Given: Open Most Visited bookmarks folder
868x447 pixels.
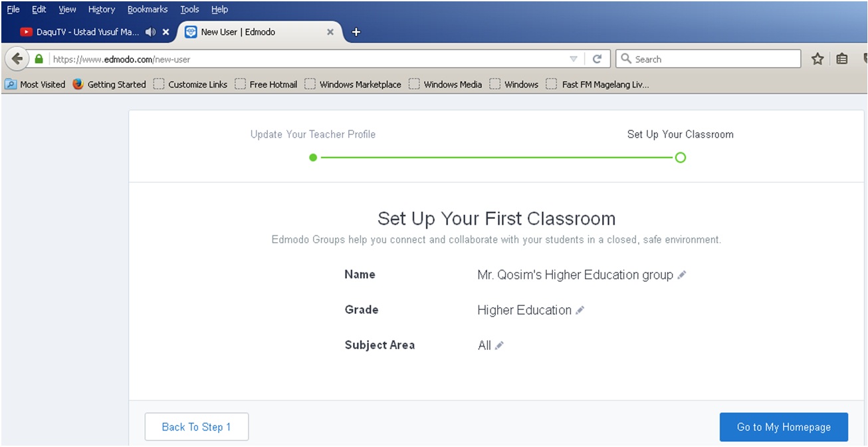Looking at the screenshot, I should tap(35, 84).
